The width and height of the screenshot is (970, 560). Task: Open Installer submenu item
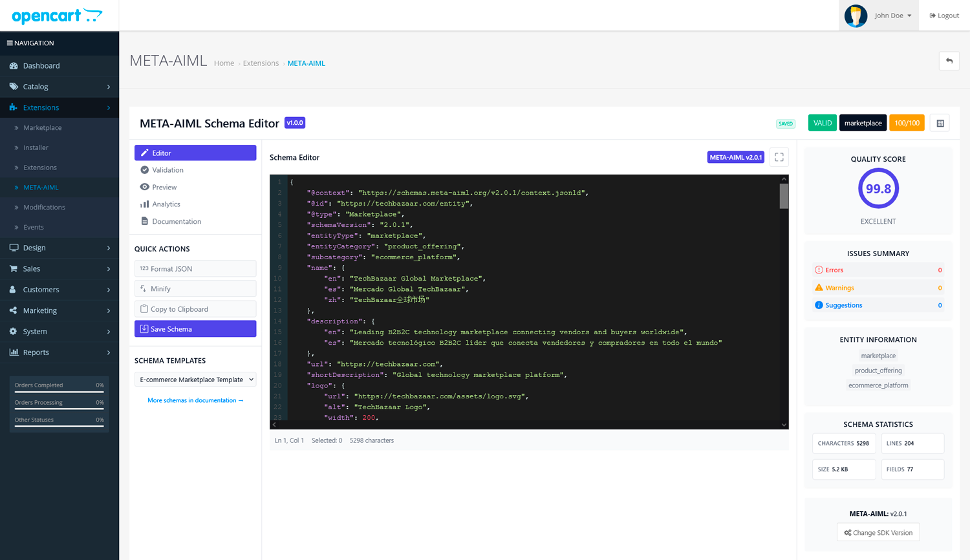coord(59,147)
